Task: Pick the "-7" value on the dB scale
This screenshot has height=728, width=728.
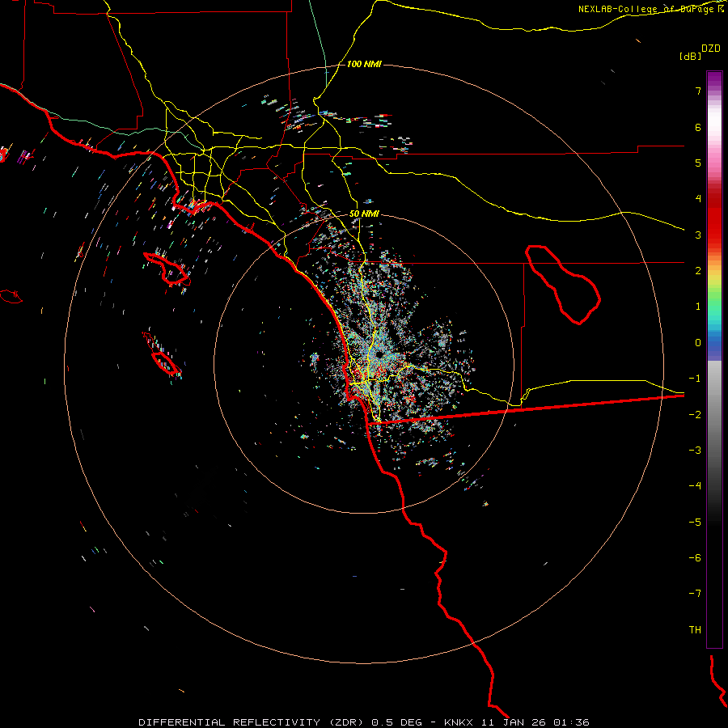Action: click(x=695, y=594)
